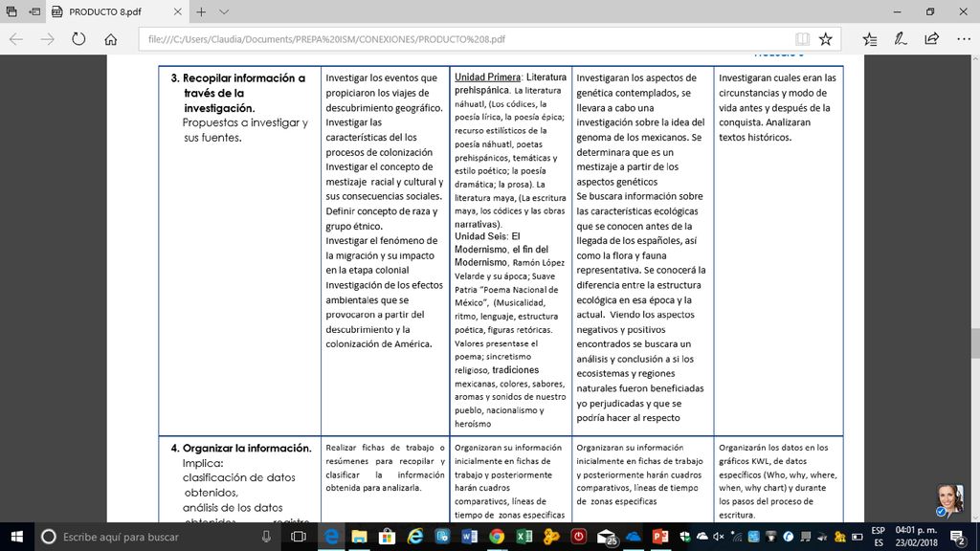Viewport: 980px width, 551px height.
Task: Launch Internet Explorer from taskbar
Action: pyautogui.click(x=415, y=537)
